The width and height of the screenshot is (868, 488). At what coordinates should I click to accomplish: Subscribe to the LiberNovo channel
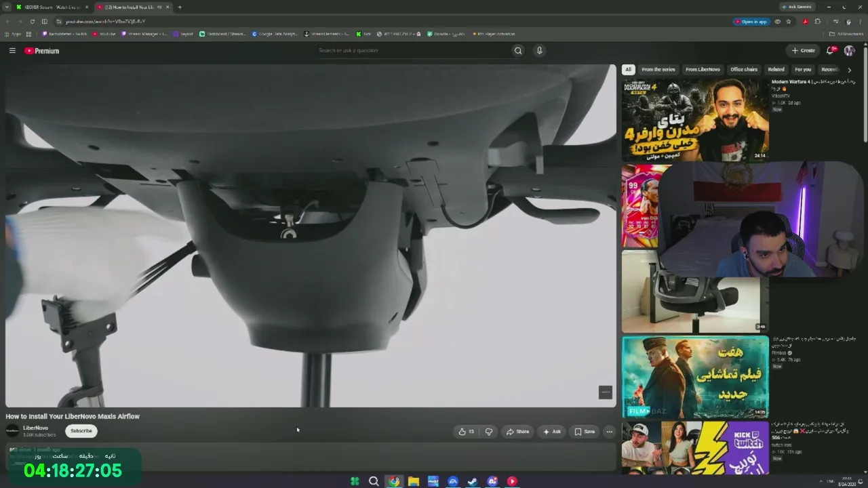pos(81,431)
